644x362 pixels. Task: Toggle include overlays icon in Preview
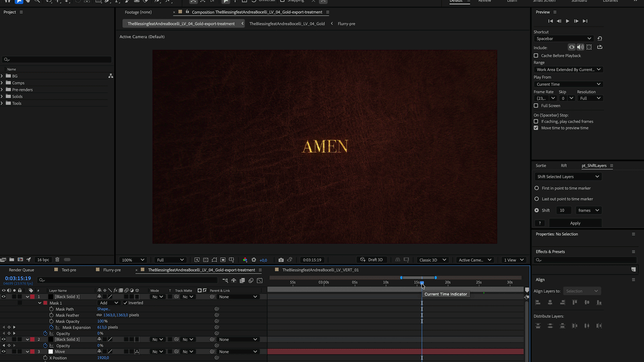click(589, 47)
